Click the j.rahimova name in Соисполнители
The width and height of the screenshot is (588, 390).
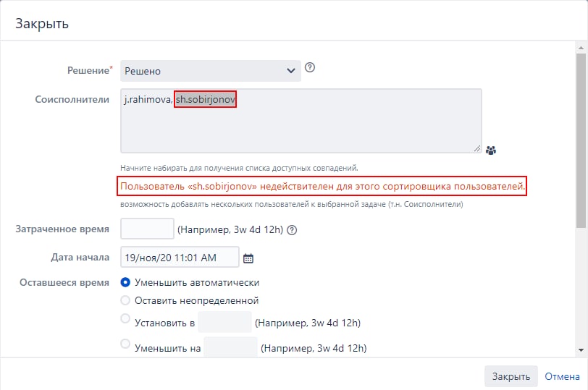148,100
